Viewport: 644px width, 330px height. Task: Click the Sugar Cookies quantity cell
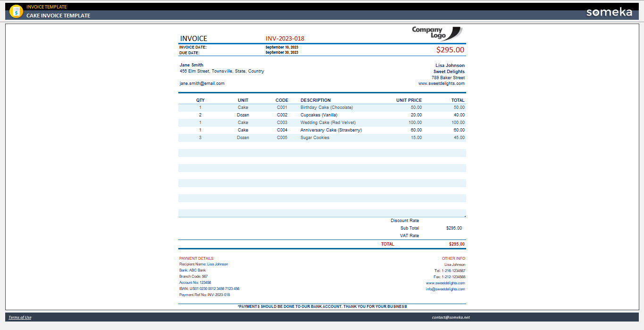pyautogui.click(x=200, y=137)
